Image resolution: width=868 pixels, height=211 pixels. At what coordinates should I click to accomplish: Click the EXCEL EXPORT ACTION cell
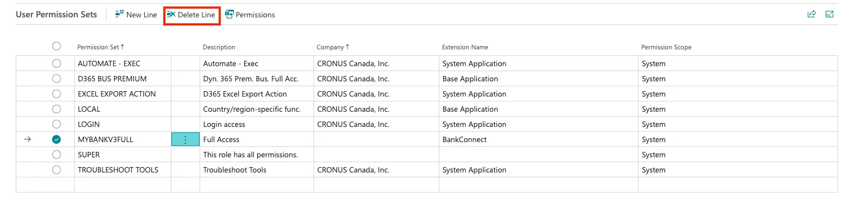[123, 94]
